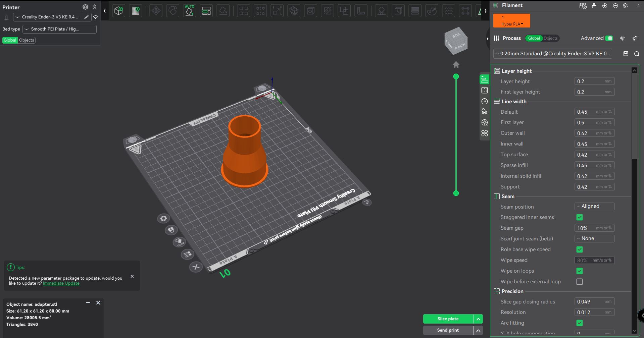The height and width of the screenshot is (338, 644).
Task: Click the Add model cube icon
Action: (x=118, y=11)
